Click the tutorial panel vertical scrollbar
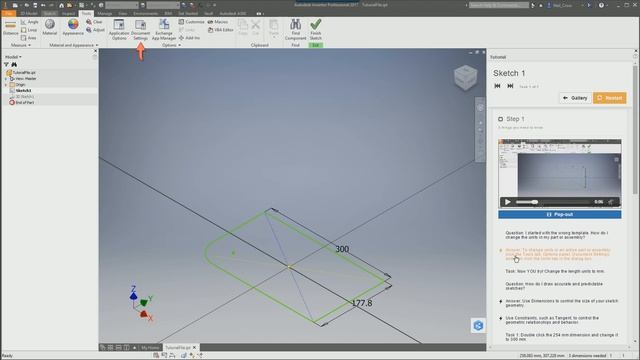Viewport: 640px width, 360px height. coord(635,130)
